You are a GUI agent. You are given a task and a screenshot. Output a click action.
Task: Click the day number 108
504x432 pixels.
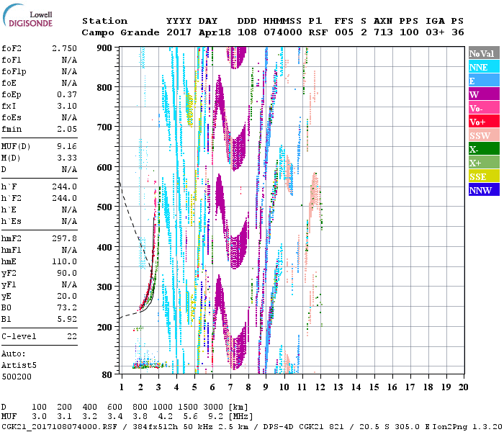click(247, 32)
